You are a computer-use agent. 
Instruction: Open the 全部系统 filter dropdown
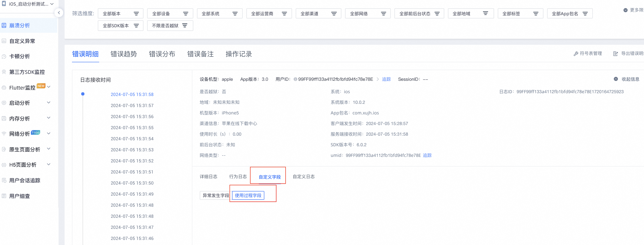tap(220, 14)
